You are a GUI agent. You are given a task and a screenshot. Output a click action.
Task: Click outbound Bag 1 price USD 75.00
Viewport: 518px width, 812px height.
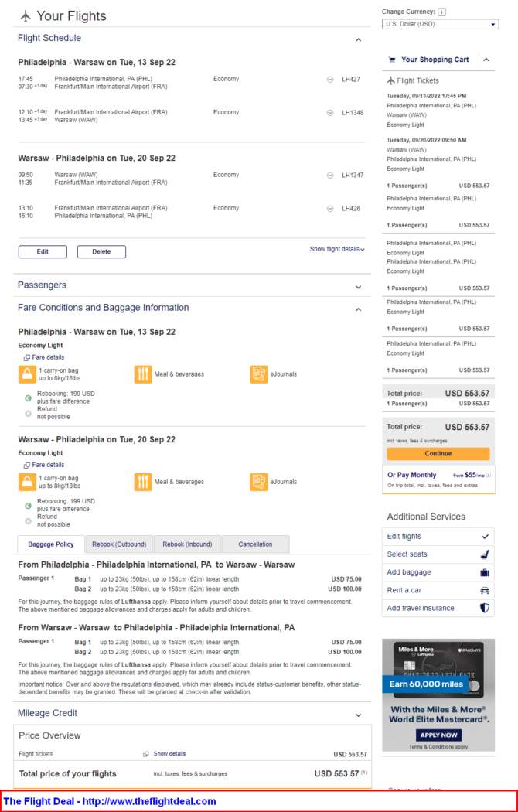pos(346,579)
